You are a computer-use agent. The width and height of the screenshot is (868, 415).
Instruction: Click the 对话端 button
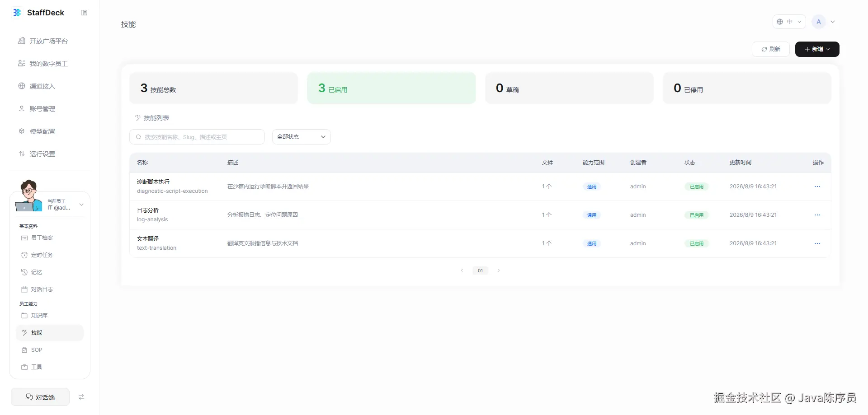(40, 397)
